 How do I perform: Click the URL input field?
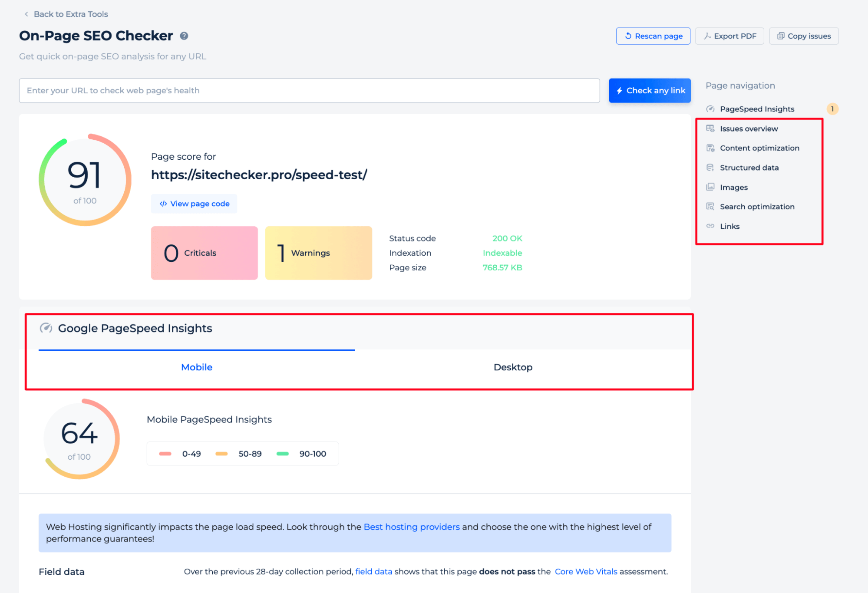pos(309,91)
